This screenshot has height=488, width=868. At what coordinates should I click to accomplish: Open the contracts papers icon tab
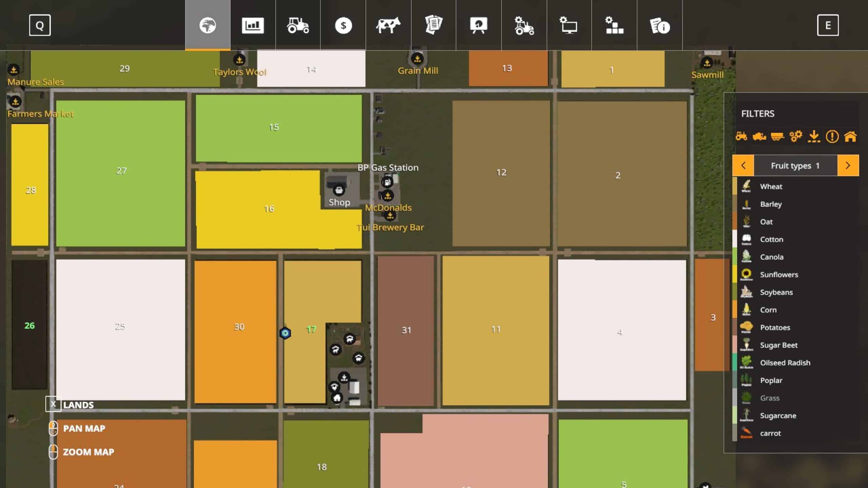point(434,25)
